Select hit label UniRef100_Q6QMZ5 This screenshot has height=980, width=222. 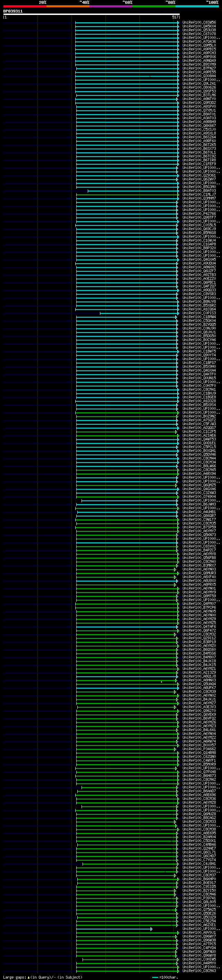pos(199,485)
